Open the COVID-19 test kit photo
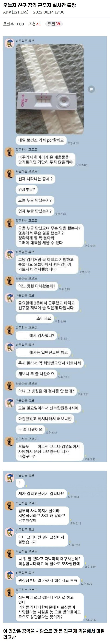 50,89
